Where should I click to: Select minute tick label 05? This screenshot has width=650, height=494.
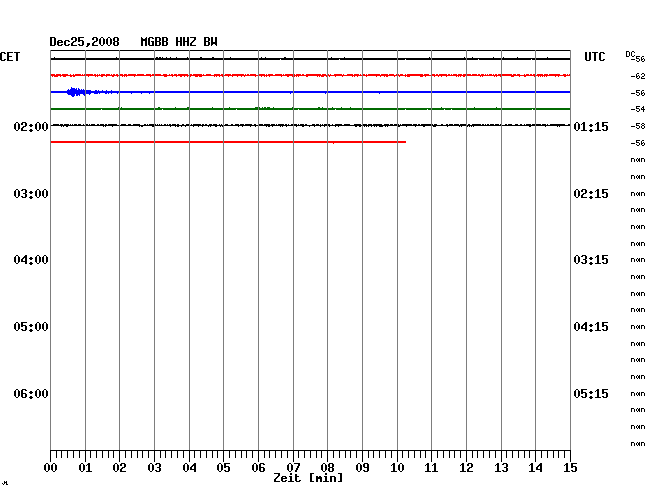(223, 467)
